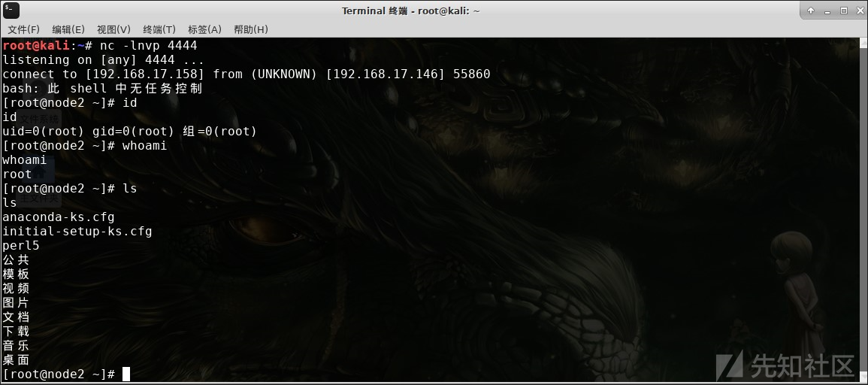The image size is (868, 385).
Task: Close the Terminal window
Action: (860, 11)
